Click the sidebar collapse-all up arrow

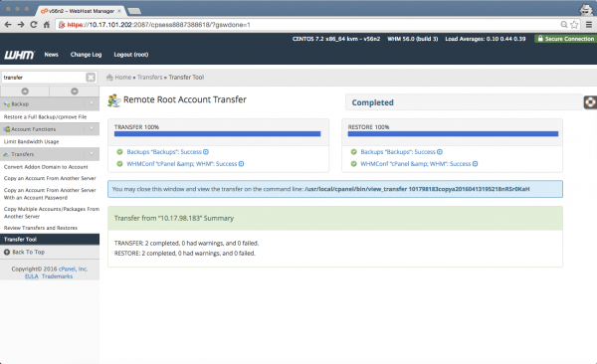(x=25, y=91)
